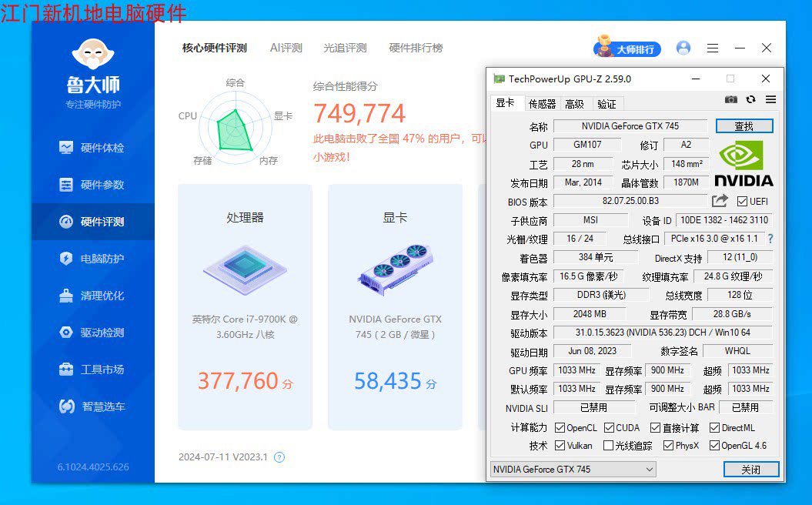The height and width of the screenshot is (505, 812).
Task: Minimize the Lu Master window
Action: pyautogui.click(x=740, y=48)
